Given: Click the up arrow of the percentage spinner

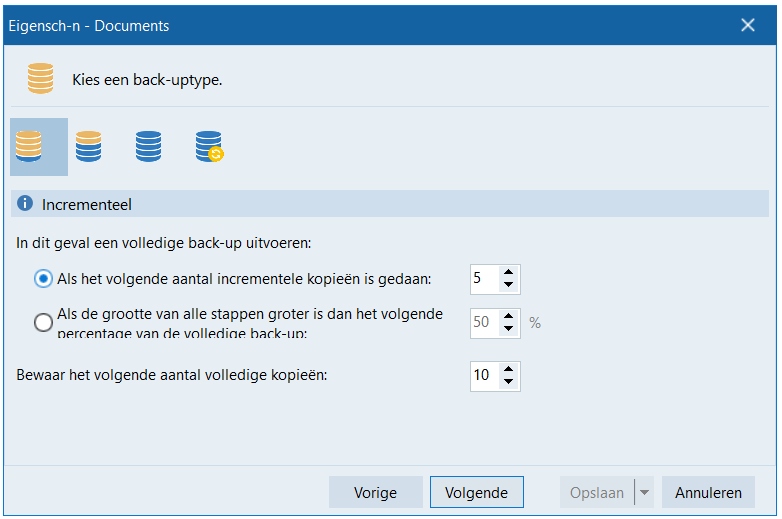Looking at the screenshot, I should [508, 316].
